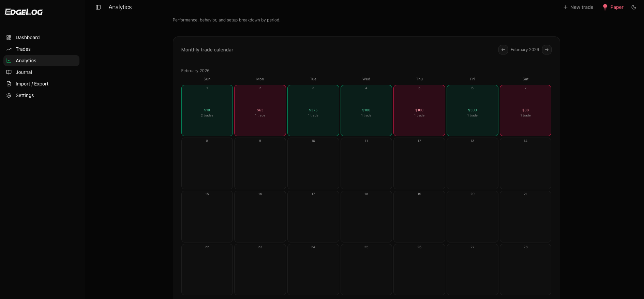This screenshot has width=644, height=299.
Task: Click the Import / Export file icon
Action: [x=9, y=84]
